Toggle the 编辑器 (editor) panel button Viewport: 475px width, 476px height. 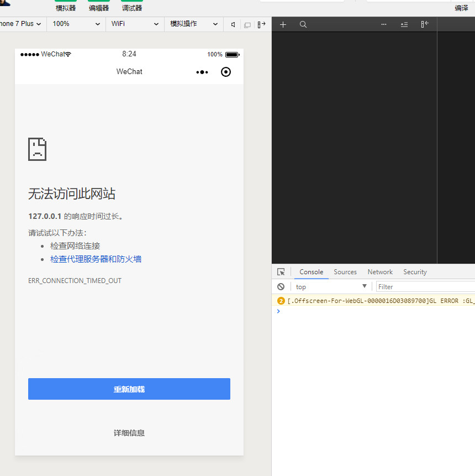coord(99,6)
